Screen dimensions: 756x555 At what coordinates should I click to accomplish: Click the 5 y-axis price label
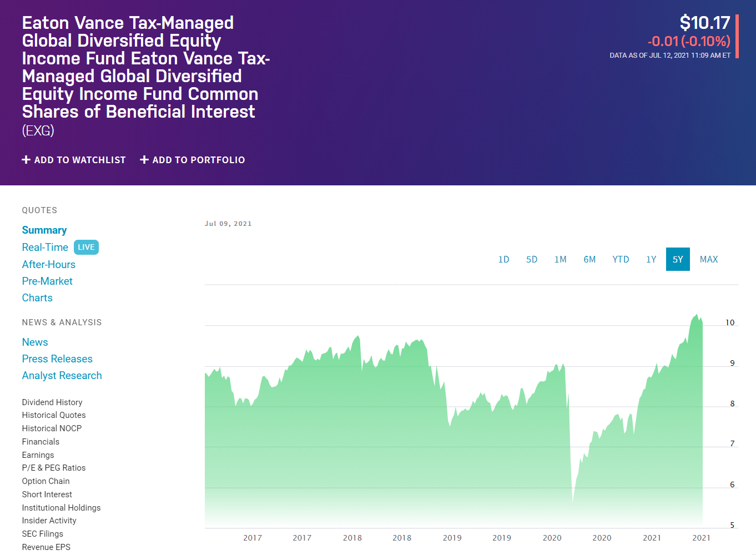(x=732, y=525)
